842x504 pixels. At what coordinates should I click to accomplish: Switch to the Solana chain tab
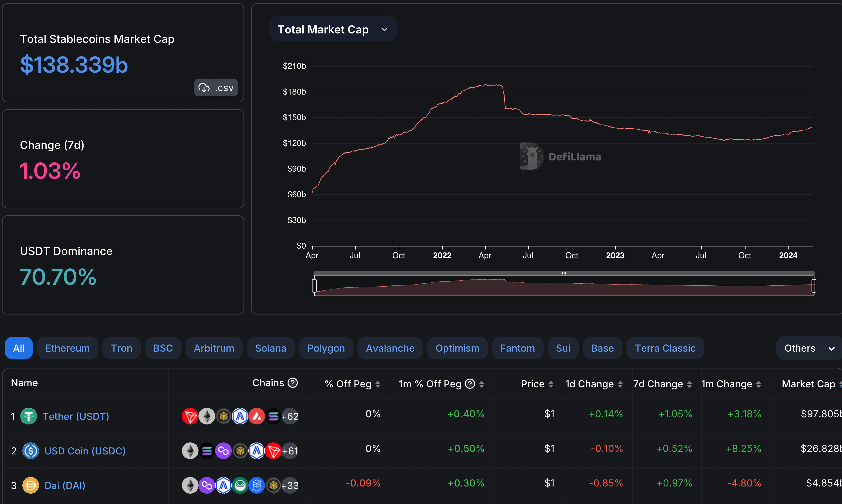coord(271,348)
